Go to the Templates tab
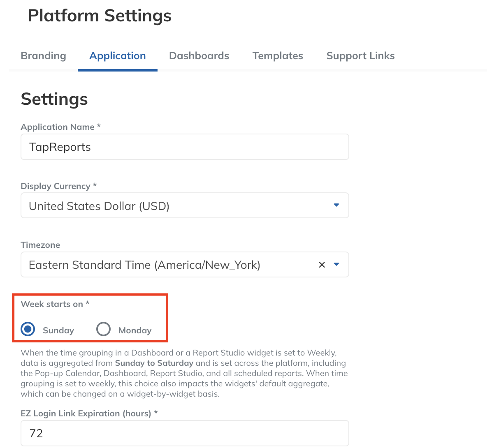This screenshot has width=487, height=448. 278,56
